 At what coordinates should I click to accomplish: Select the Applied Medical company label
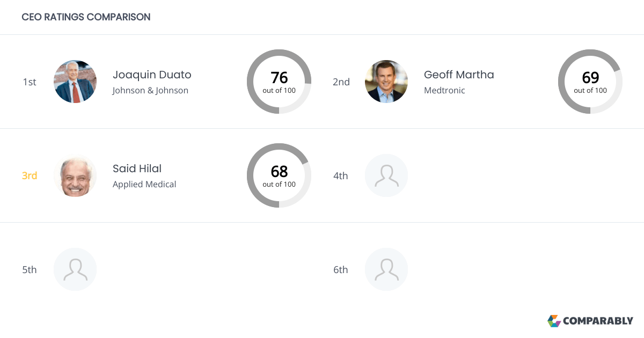(144, 185)
